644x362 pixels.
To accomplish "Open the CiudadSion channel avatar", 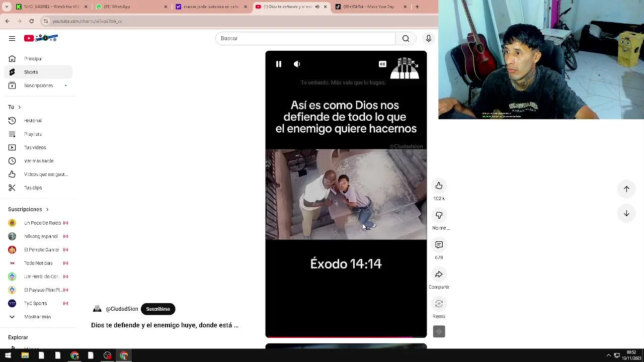I will [x=97, y=309].
